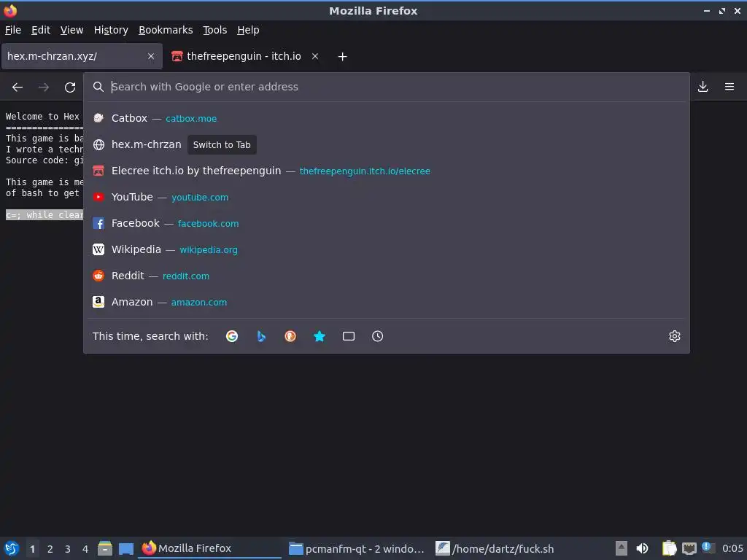Open the facebook.com suggestion link
Viewport: 747px width, 560px height.
coord(208,223)
